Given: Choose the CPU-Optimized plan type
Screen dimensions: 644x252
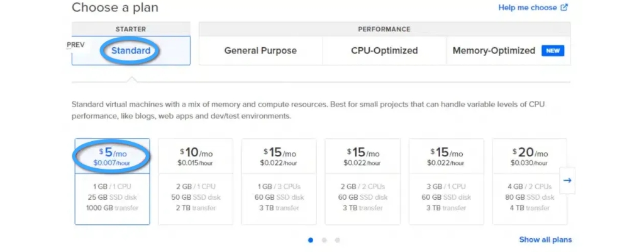Looking at the screenshot, I should pyautogui.click(x=384, y=51).
